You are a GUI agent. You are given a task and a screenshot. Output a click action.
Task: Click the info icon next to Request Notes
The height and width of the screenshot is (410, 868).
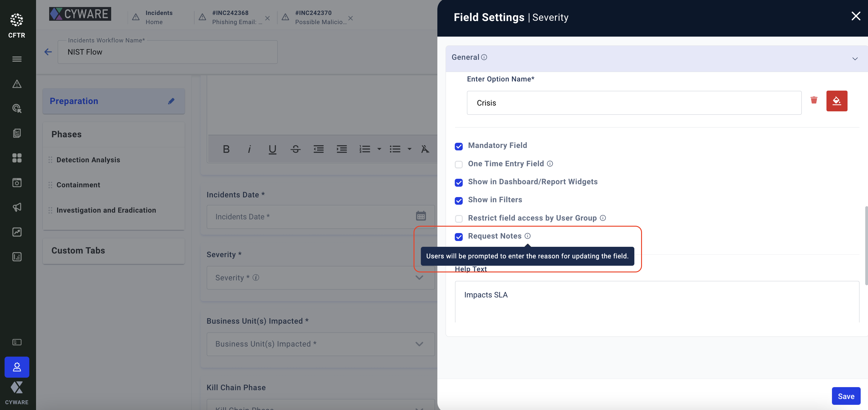click(527, 236)
